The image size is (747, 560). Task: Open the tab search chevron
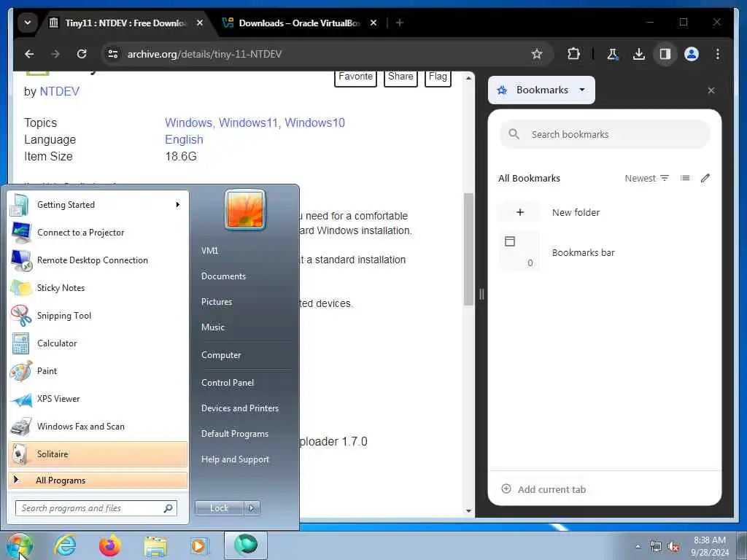pos(28,23)
